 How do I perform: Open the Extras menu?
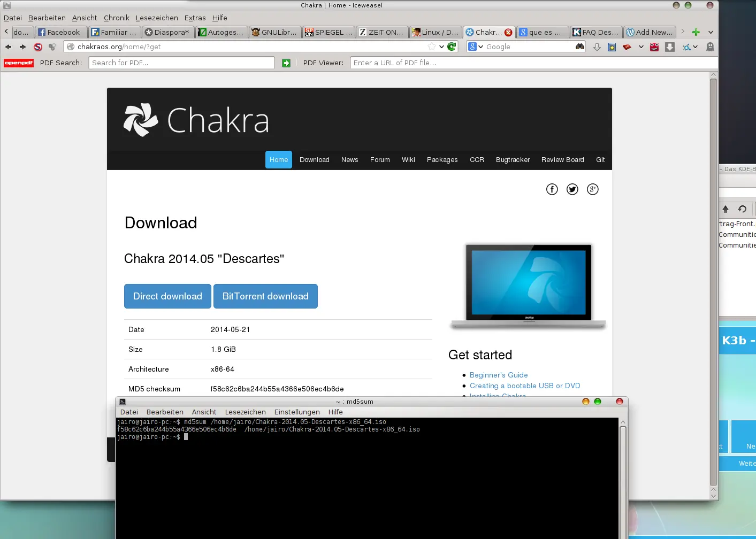tap(195, 18)
